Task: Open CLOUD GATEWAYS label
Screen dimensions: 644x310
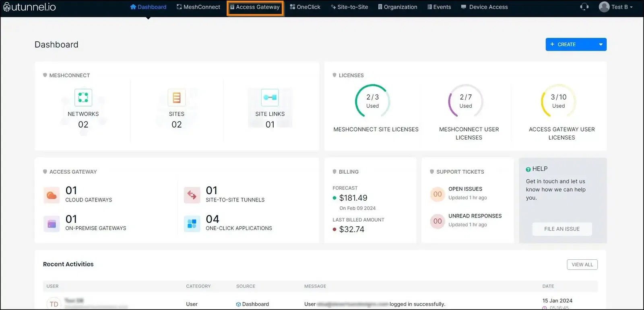Action: click(89, 200)
